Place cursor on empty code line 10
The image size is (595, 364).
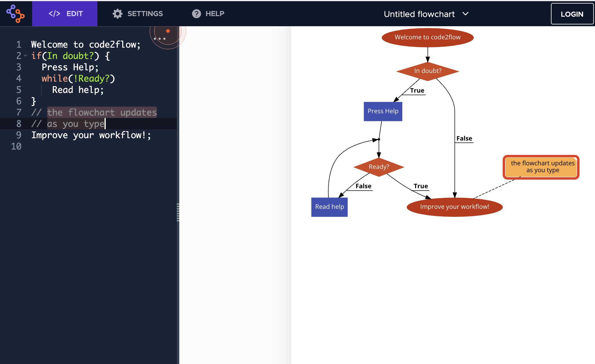(89, 146)
